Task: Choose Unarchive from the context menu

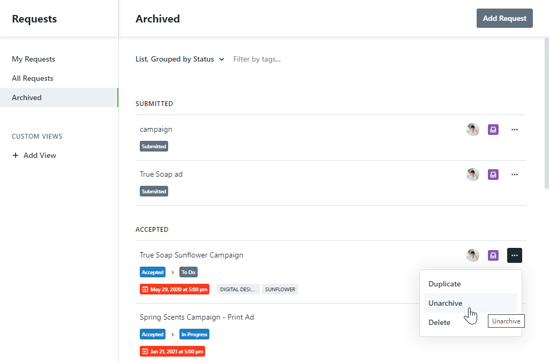Action: (x=470, y=303)
